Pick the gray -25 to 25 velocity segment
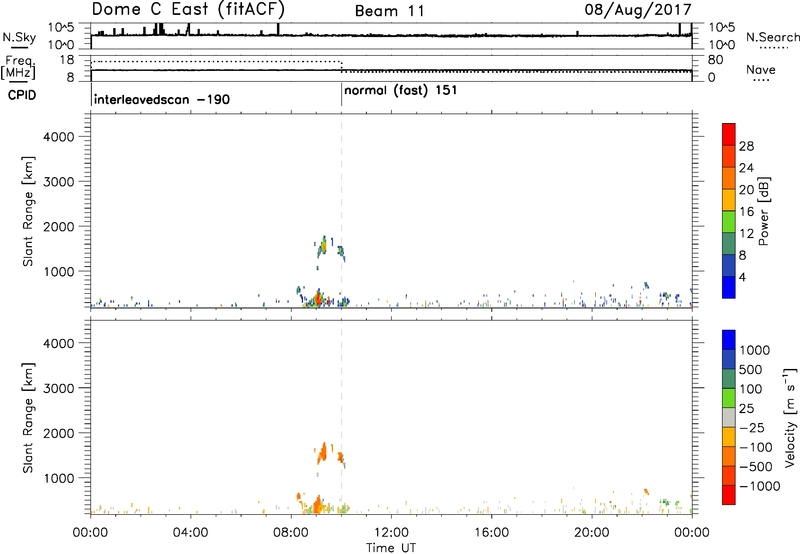 coord(729,418)
